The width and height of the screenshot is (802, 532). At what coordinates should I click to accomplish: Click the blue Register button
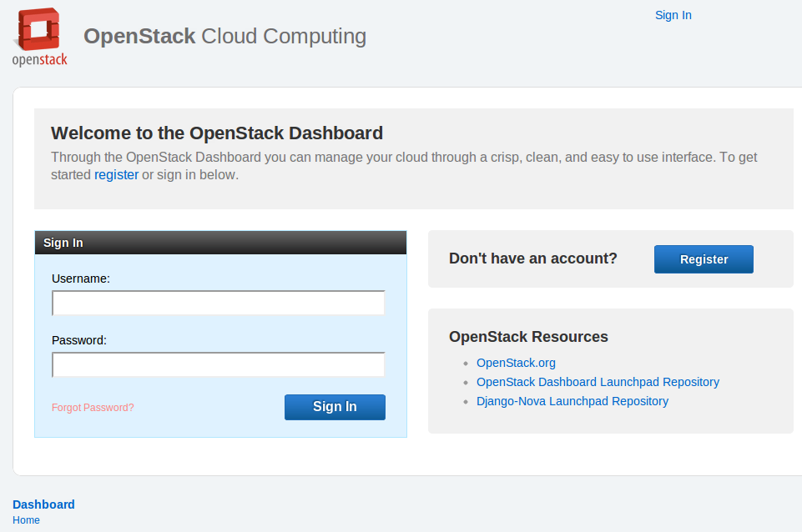[704, 259]
